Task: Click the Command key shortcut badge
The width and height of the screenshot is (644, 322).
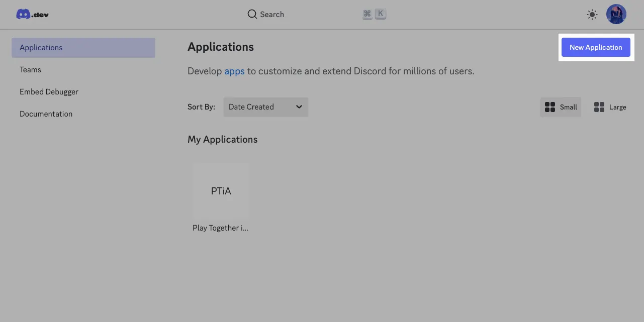Action: click(x=367, y=14)
